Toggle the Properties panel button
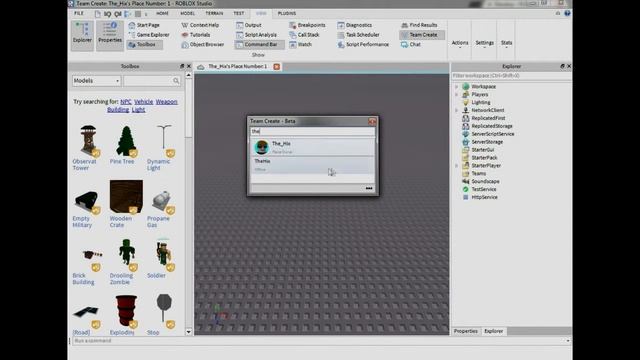Screen dimensions: 640x360 (x=110, y=35)
